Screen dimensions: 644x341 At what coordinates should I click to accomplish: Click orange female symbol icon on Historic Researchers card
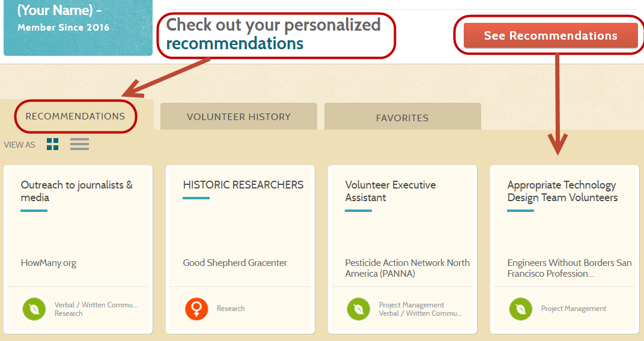[x=196, y=309]
